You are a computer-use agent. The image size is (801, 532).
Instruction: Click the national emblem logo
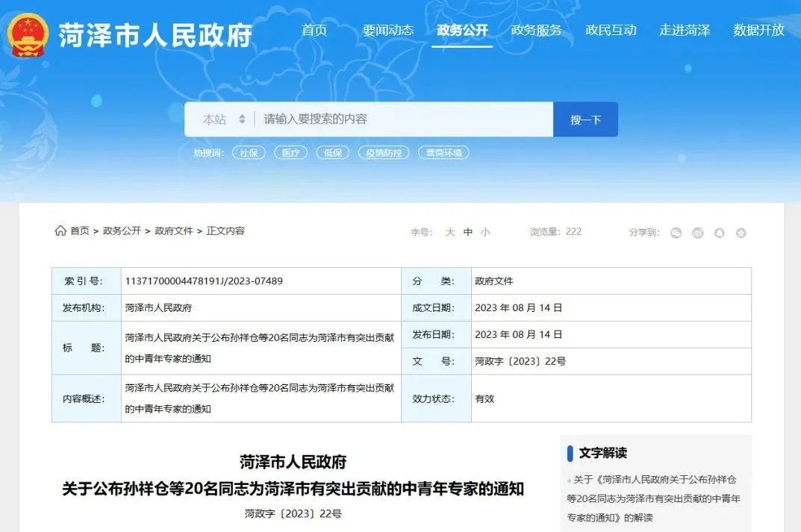click(x=28, y=34)
